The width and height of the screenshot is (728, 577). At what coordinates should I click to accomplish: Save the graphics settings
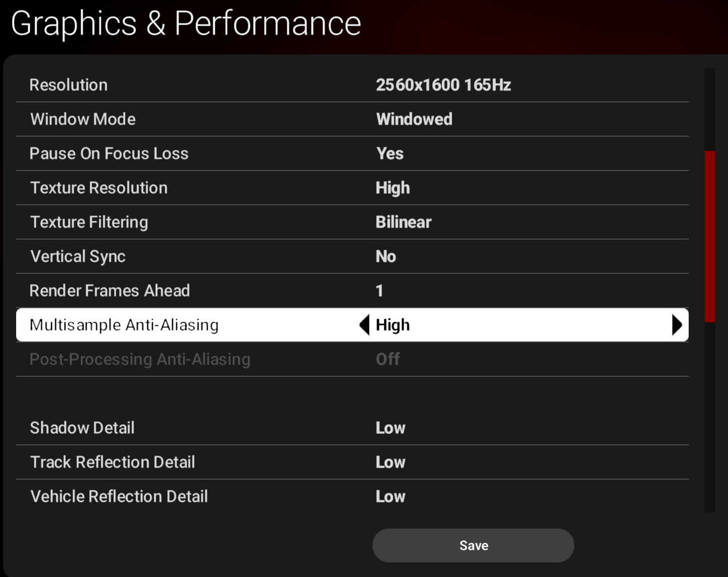tap(473, 545)
